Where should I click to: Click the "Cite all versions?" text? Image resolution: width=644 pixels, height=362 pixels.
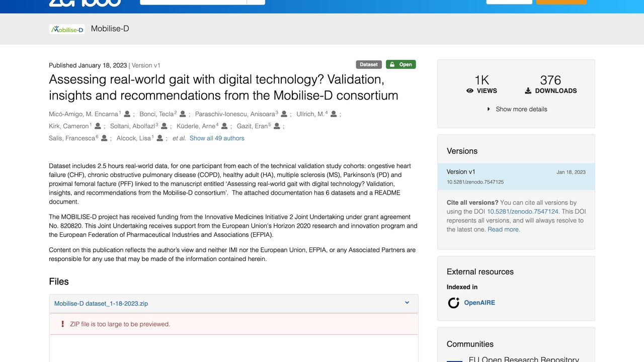pyautogui.click(x=472, y=203)
